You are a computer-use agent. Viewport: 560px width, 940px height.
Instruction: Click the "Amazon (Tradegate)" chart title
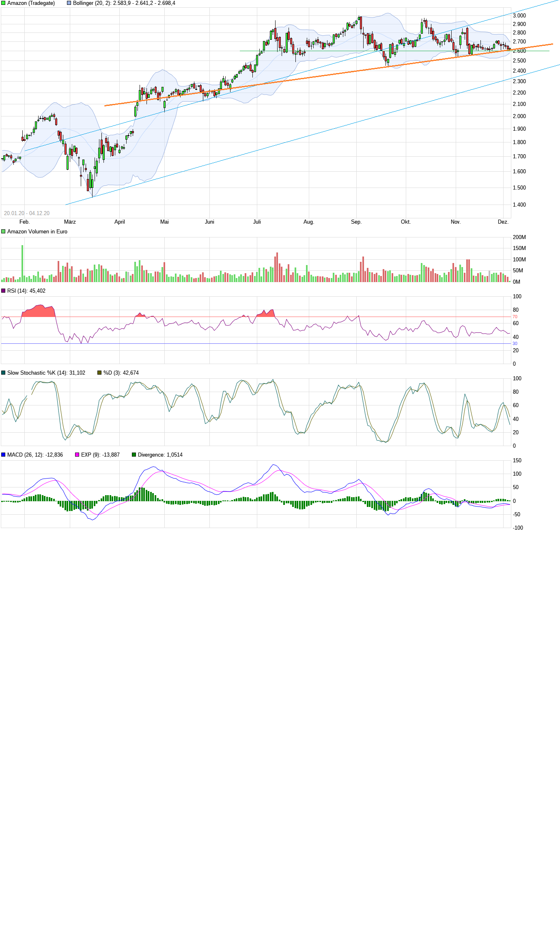click(31, 3)
